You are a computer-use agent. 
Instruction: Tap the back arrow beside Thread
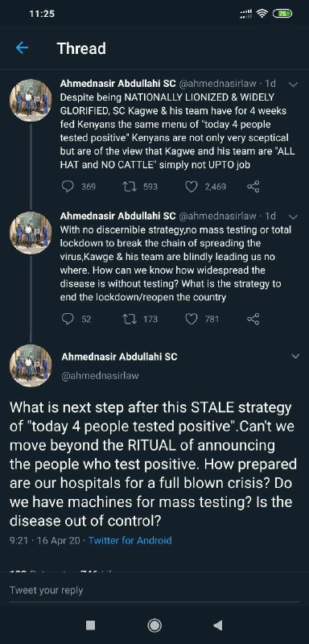(x=23, y=48)
